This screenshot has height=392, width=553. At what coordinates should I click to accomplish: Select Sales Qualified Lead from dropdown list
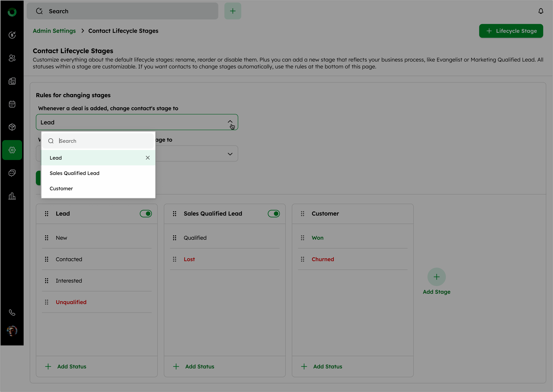click(74, 173)
